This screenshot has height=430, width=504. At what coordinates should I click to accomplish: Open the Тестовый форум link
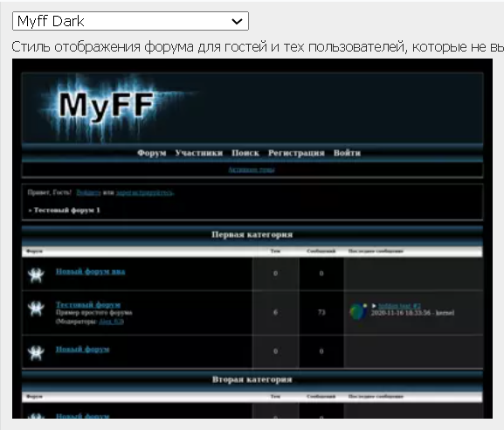coord(88,304)
